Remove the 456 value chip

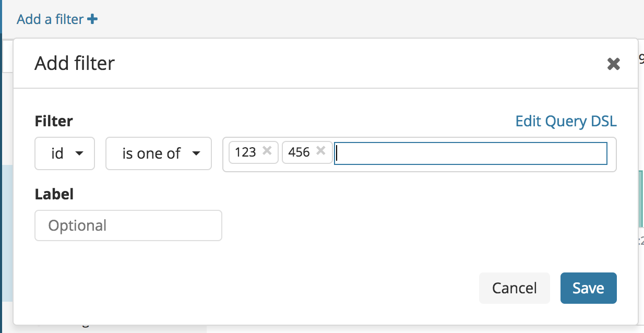pos(321,151)
